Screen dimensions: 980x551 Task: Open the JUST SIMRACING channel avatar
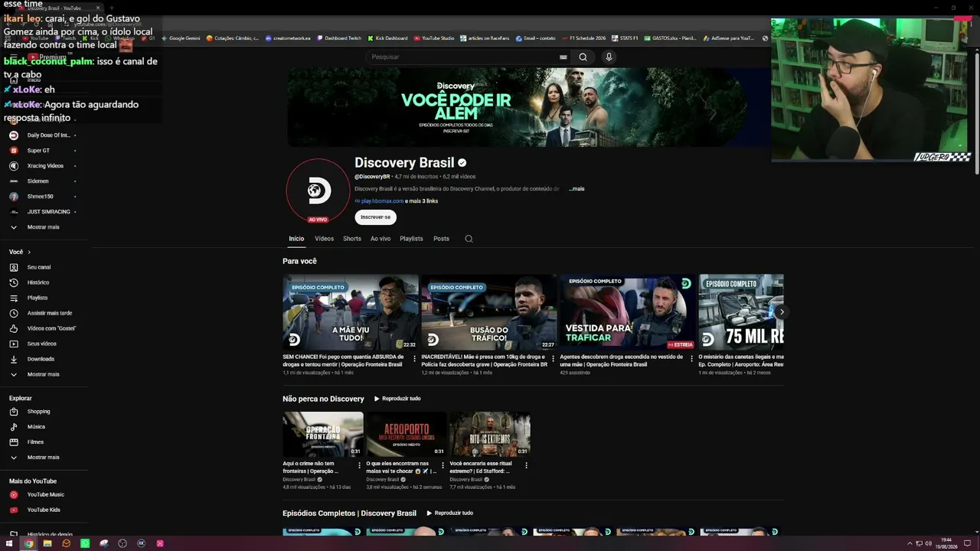pos(13,212)
